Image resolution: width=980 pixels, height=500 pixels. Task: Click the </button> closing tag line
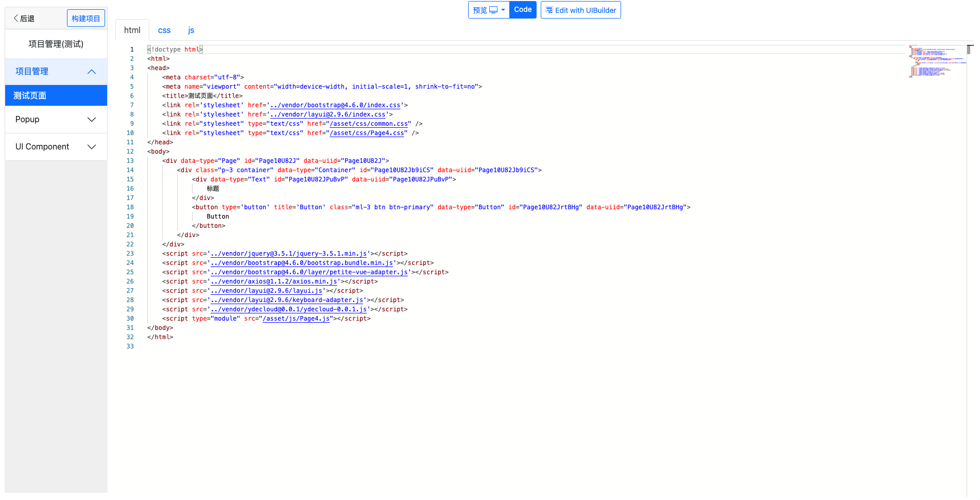click(209, 226)
